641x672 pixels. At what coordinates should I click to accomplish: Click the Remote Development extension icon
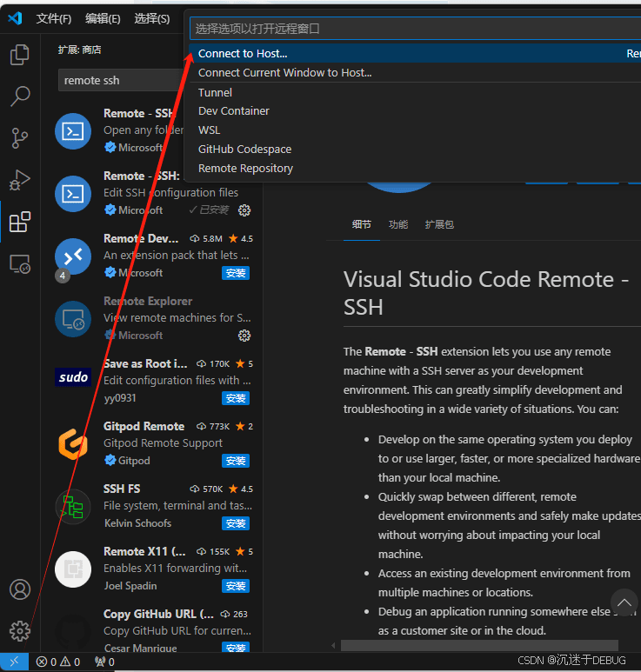tap(73, 256)
